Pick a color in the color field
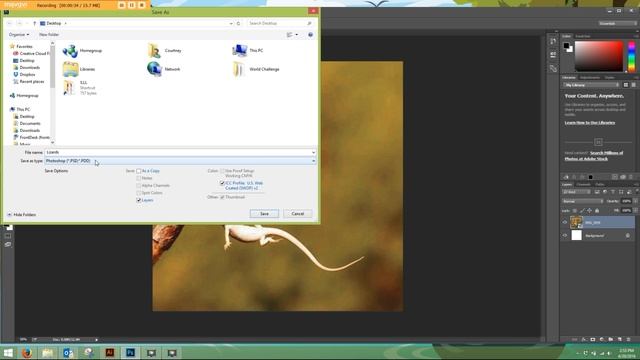 click(599, 56)
